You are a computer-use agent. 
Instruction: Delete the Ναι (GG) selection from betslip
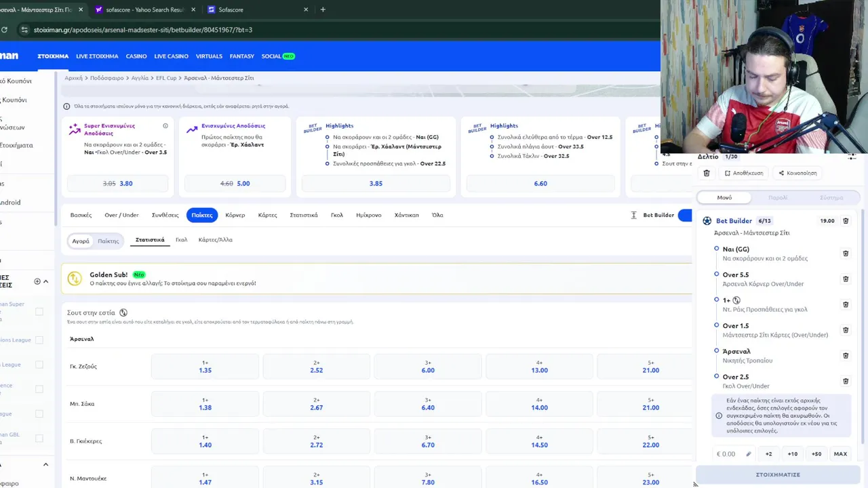coord(846,253)
